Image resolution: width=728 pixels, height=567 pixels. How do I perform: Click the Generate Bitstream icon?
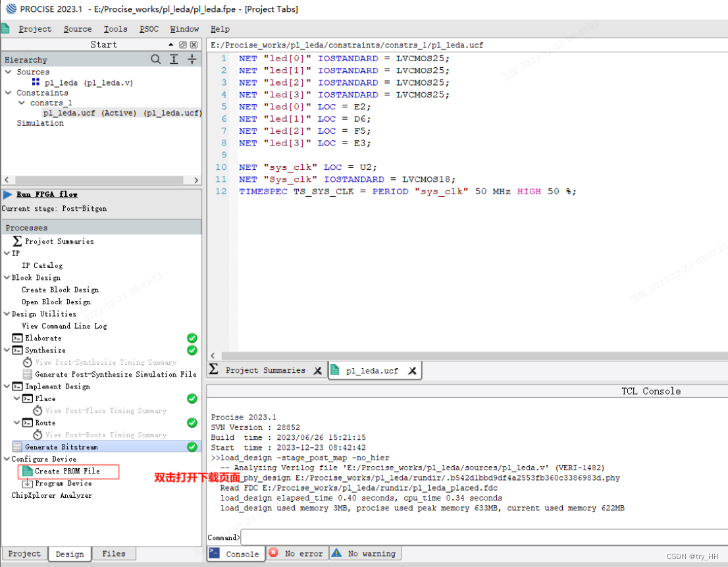(17, 446)
